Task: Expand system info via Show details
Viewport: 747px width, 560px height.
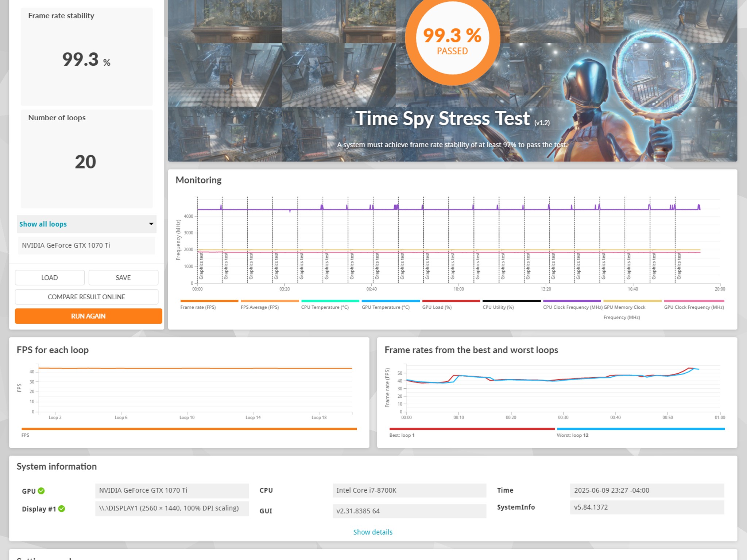Action: [x=373, y=532]
